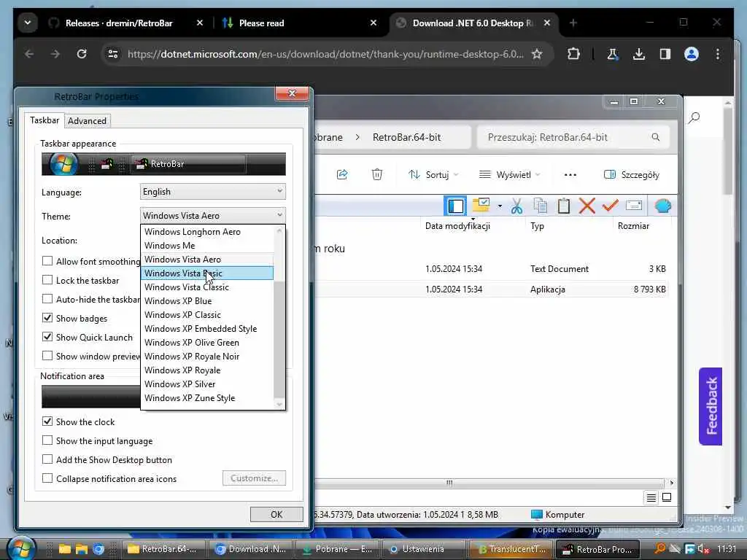Choose Windows Vista Basic theme
The image size is (747, 560).
coord(207,273)
